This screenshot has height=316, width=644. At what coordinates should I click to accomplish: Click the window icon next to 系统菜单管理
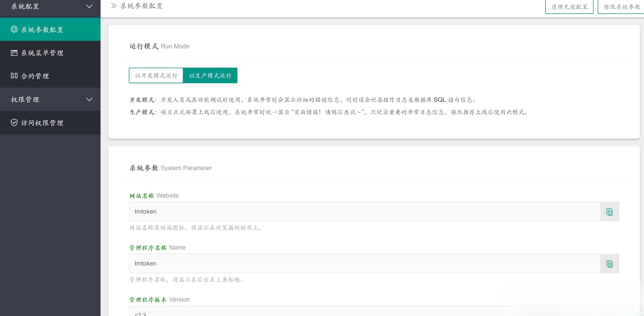[14, 53]
